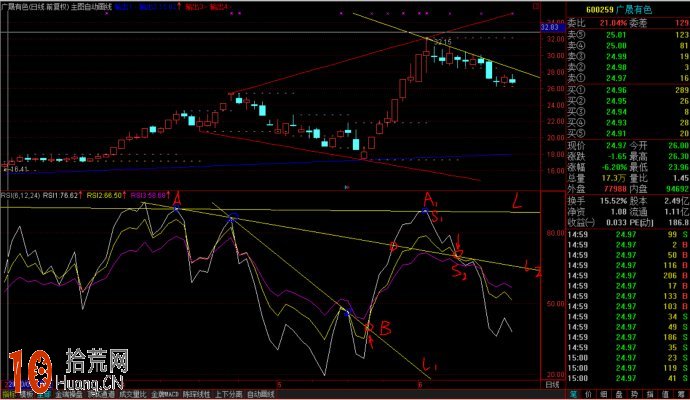The width and height of the screenshot is (690, 400).
Task: Open the 指标 indicator tab at bottom
Action: [x=7, y=394]
